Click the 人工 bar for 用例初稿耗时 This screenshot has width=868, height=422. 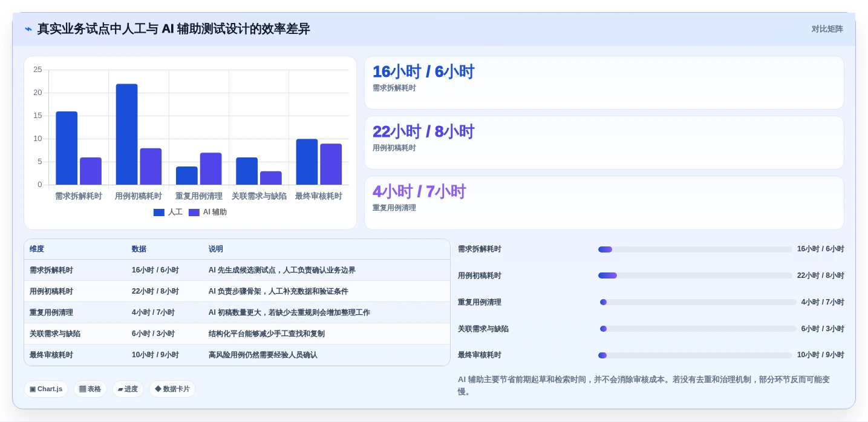[x=126, y=134]
